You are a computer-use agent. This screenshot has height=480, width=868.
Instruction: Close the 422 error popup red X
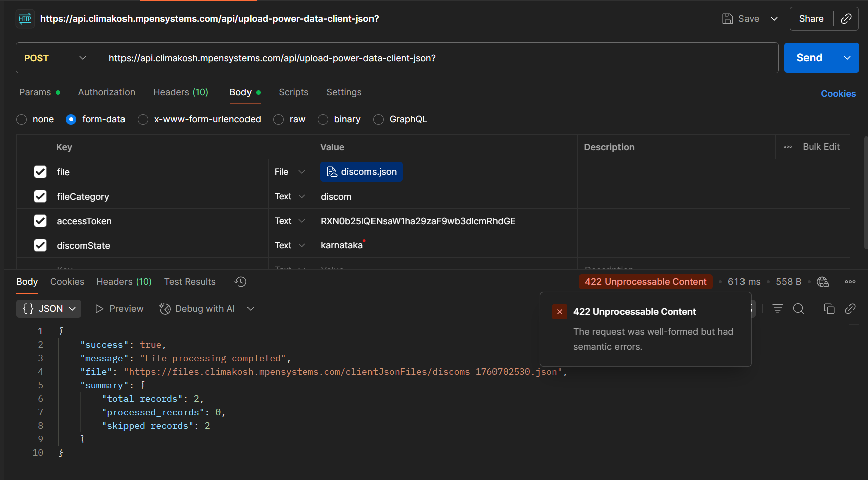559,312
